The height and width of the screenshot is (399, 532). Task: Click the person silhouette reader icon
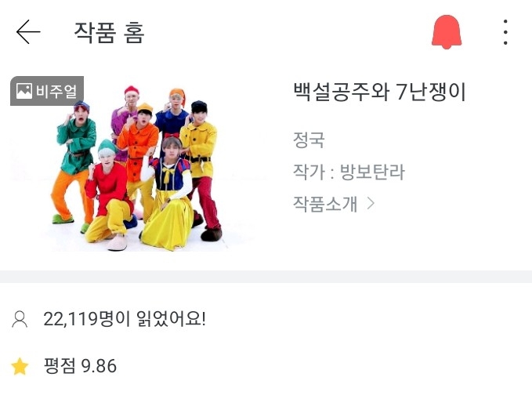tap(20, 319)
